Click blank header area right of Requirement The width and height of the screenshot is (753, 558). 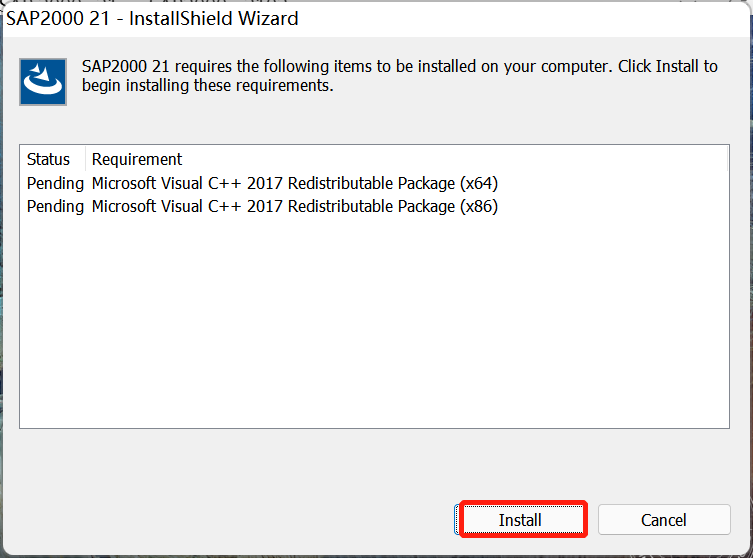click(x=450, y=159)
